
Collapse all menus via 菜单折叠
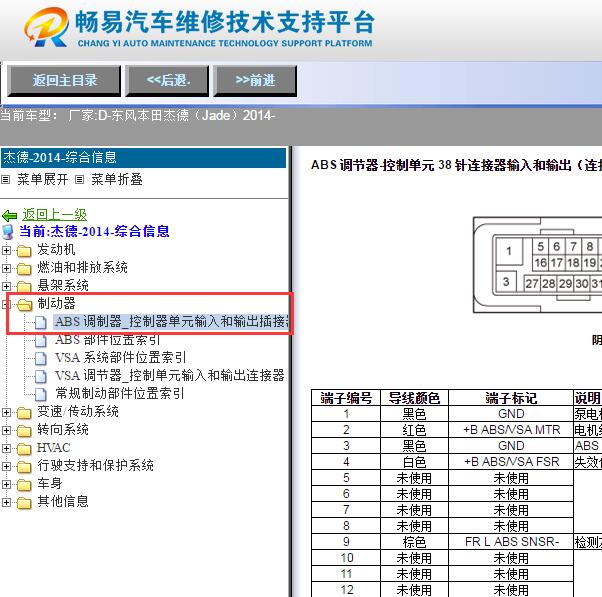point(117,179)
